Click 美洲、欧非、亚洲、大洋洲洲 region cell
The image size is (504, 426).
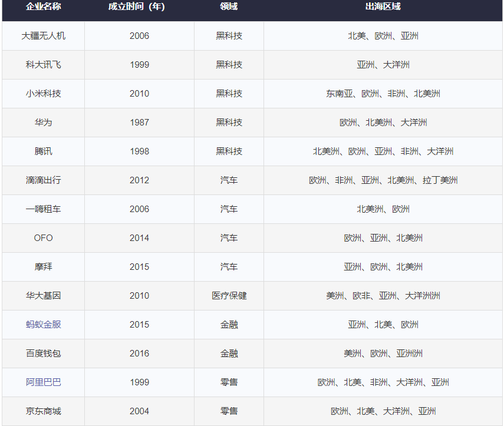click(x=383, y=296)
